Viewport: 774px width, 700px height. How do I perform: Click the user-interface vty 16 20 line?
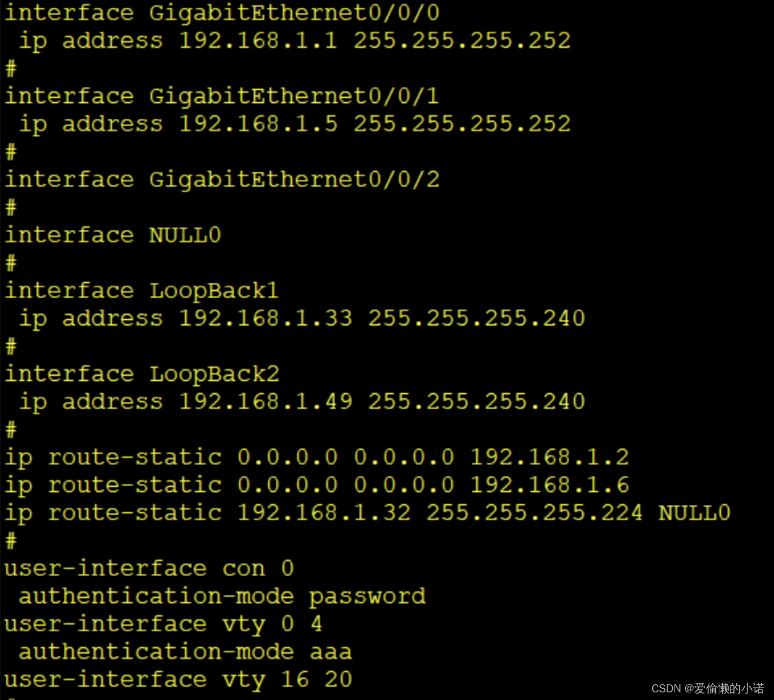[178, 680]
